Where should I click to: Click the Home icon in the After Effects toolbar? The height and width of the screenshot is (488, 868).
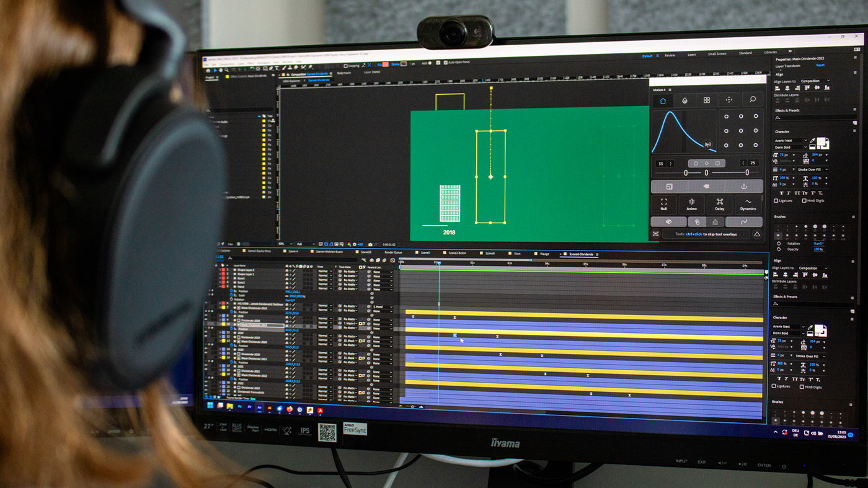click(x=208, y=70)
